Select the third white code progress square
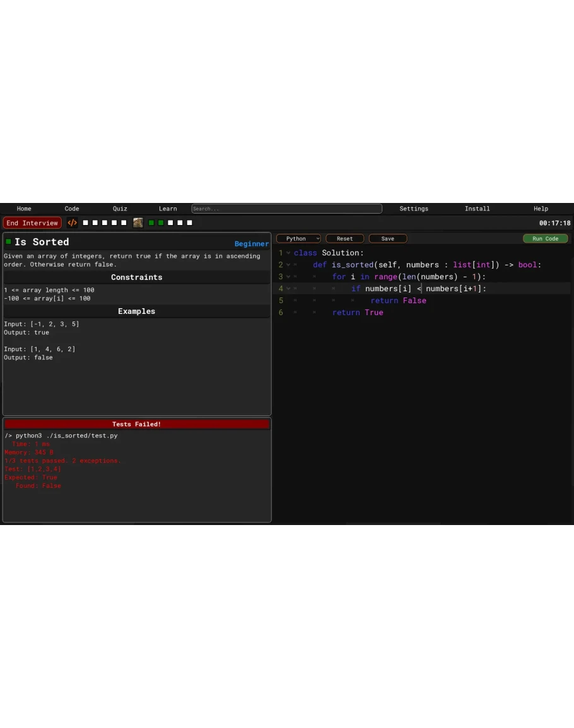 click(x=105, y=222)
